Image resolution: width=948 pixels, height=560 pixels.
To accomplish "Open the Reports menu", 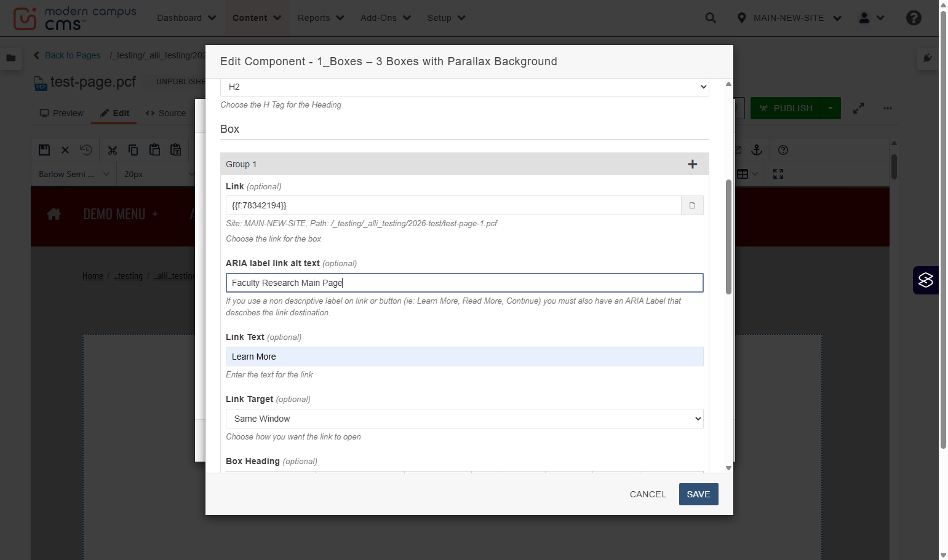I will 321,18.
